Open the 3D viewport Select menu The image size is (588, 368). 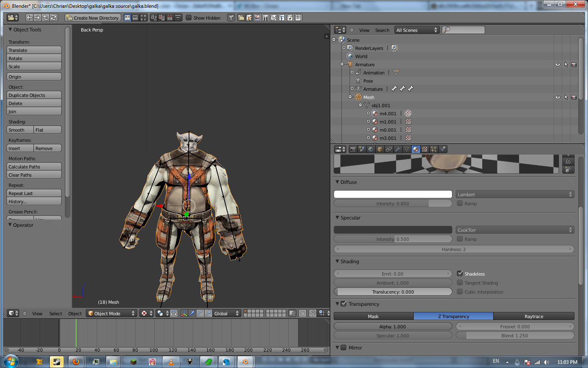pos(56,314)
